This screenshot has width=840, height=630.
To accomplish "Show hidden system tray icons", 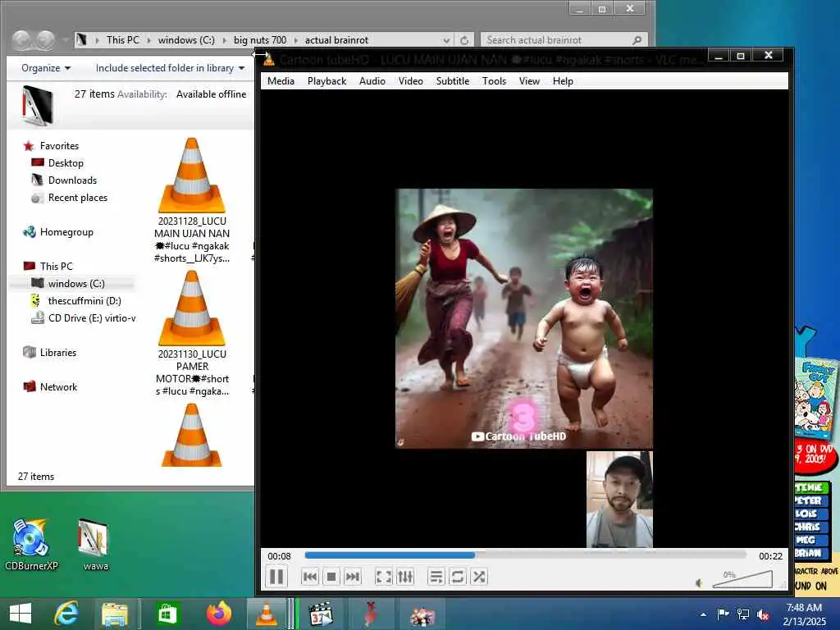I will click(703, 614).
